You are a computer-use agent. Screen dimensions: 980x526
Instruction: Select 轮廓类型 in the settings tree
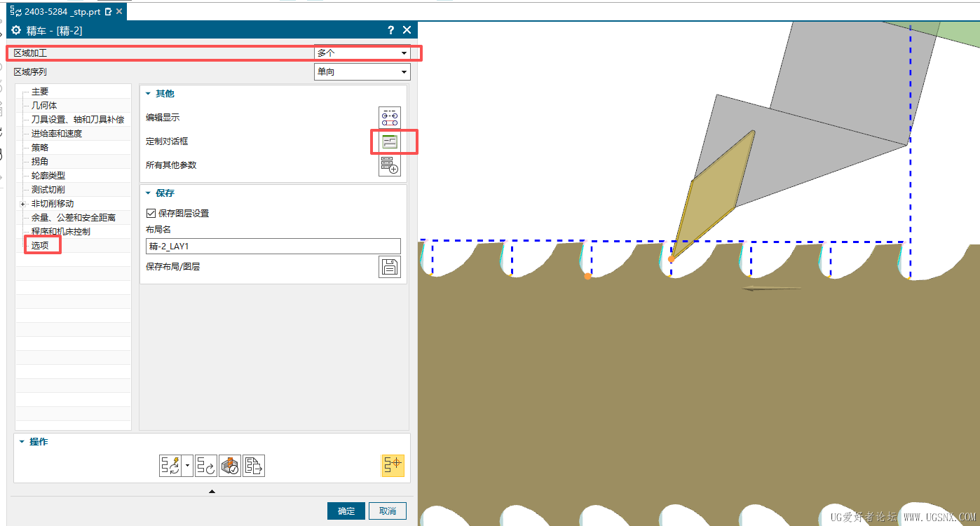pos(48,176)
